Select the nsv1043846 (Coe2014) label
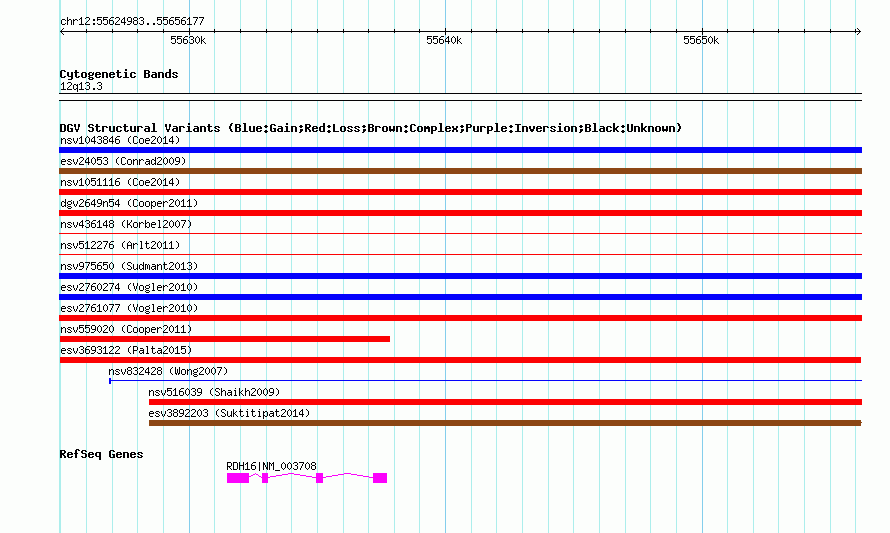This screenshot has height=533, width=890. (x=120, y=140)
